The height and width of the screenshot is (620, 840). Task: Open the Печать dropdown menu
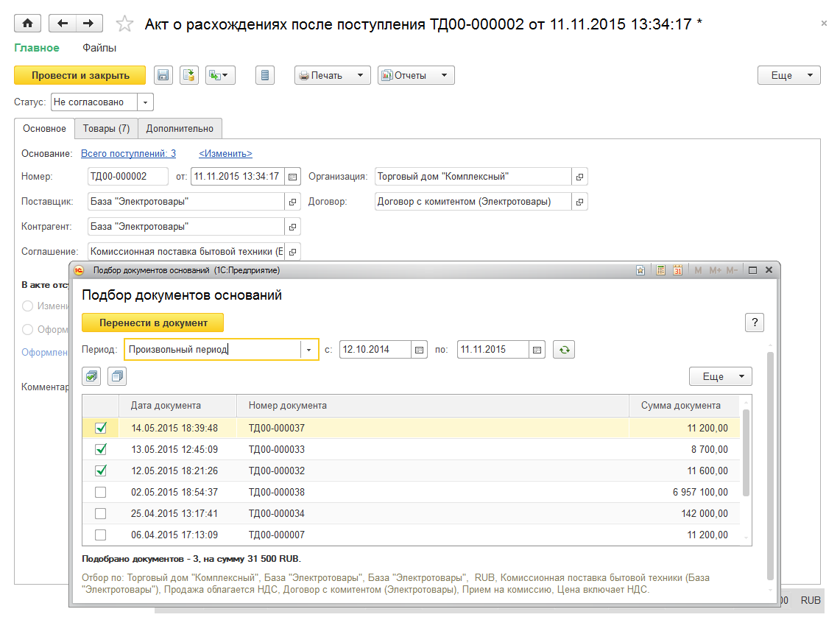(x=333, y=75)
